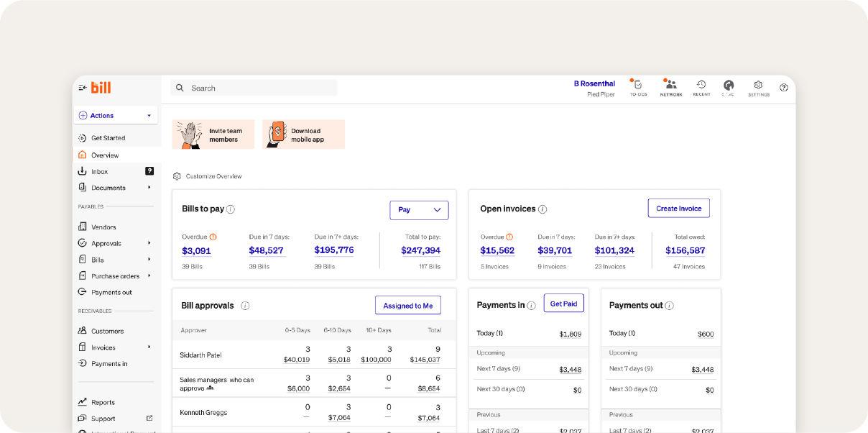Click the Get Paid button in Payments in
The width and height of the screenshot is (868, 433).
(563, 304)
